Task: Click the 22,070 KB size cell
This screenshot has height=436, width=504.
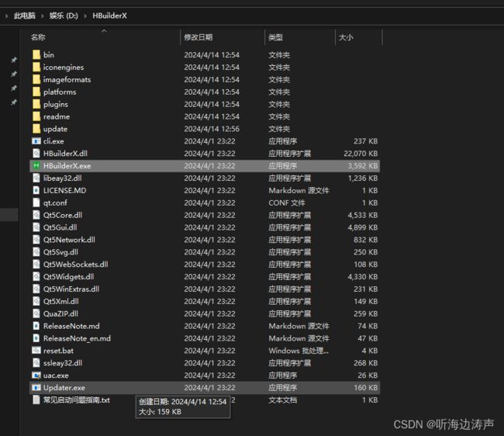Action: pos(361,154)
